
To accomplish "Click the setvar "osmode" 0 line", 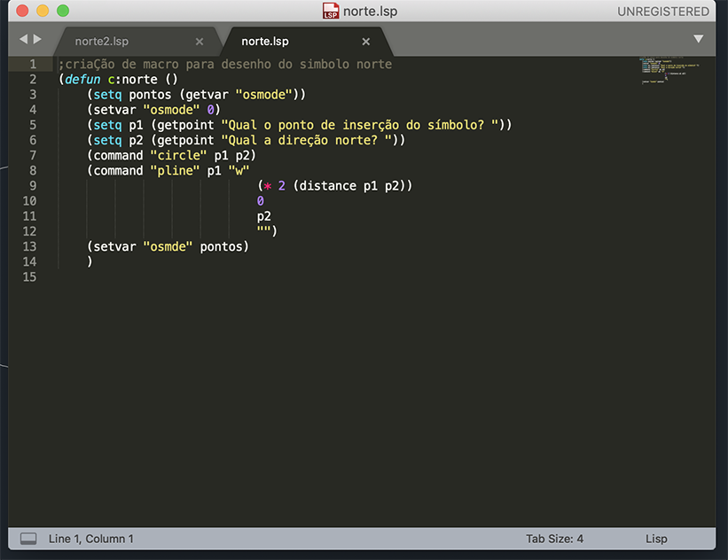I will (x=153, y=110).
